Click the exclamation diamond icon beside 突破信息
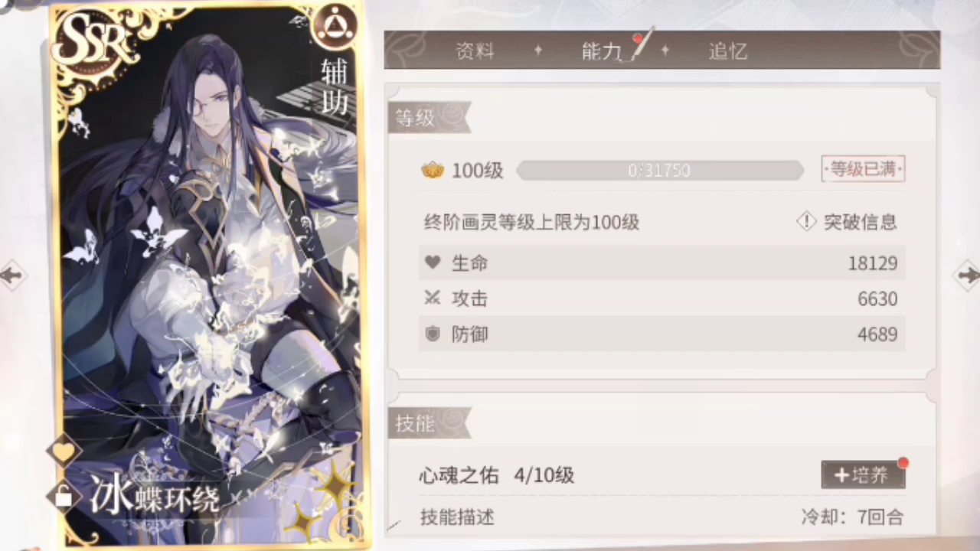 point(806,222)
